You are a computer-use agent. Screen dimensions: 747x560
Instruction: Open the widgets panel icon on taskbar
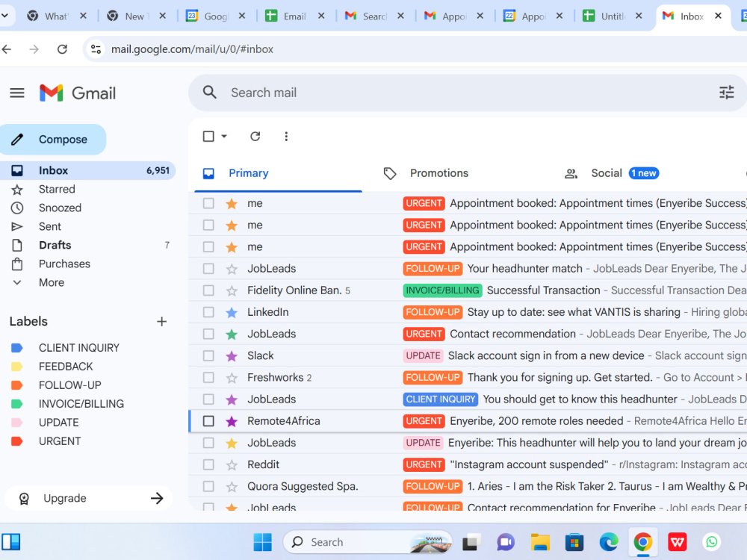point(10,542)
